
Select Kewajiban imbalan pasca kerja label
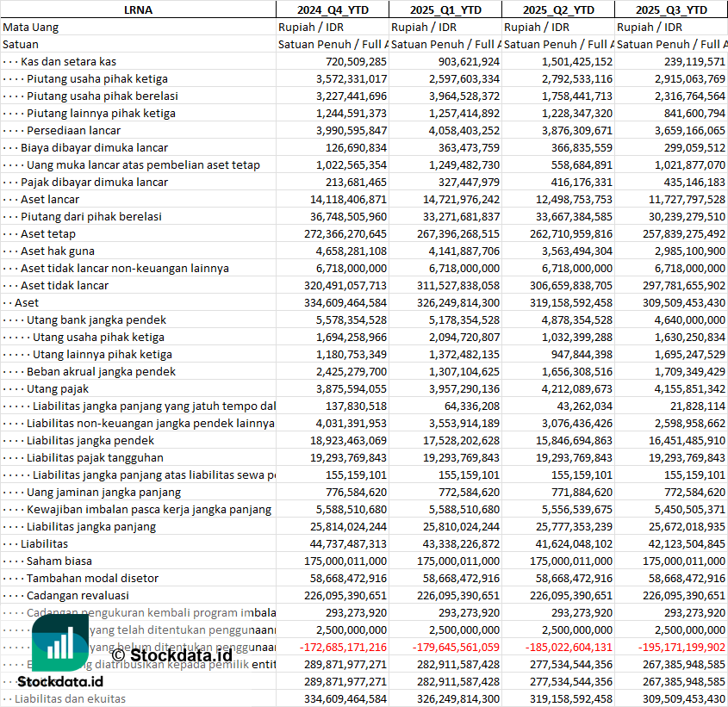[148, 508]
